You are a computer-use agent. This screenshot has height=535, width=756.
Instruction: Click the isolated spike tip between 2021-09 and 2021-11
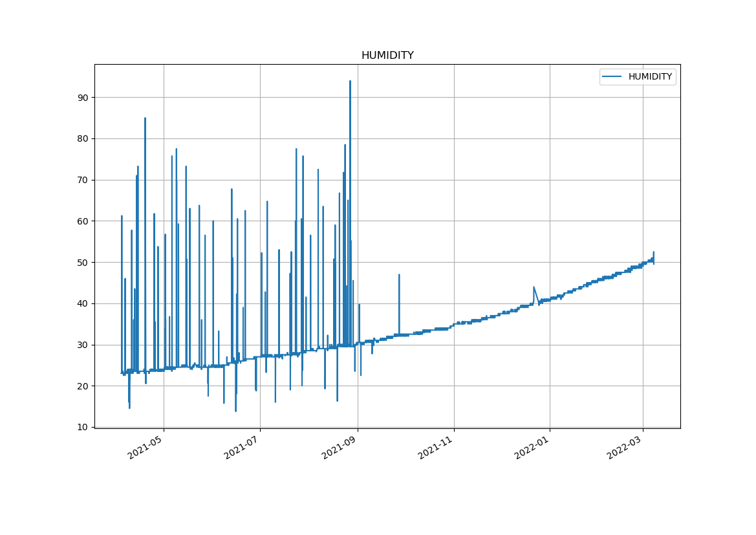pyautogui.click(x=399, y=275)
